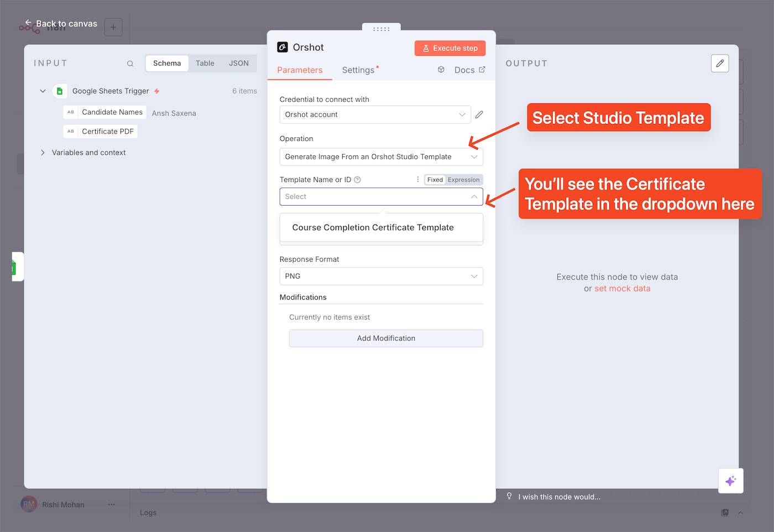This screenshot has width=774, height=532.
Task: Click Add Modification
Action: click(386, 338)
